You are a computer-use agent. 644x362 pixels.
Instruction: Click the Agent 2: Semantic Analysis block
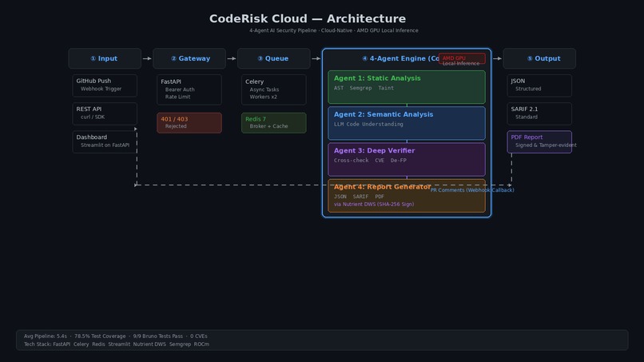click(x=407, y=123)
